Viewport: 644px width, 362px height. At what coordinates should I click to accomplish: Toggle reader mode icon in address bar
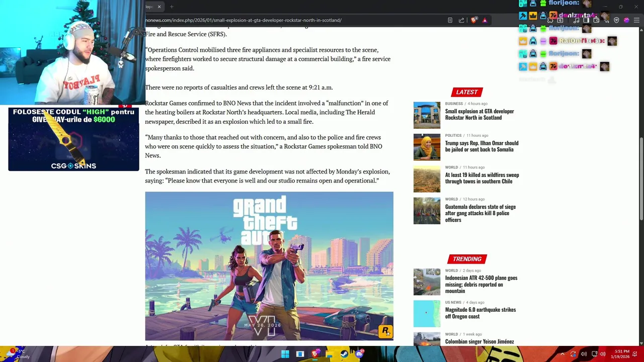coord(450,20)
